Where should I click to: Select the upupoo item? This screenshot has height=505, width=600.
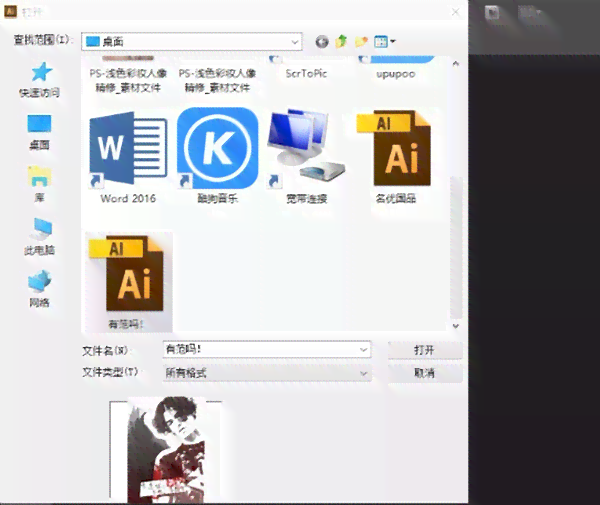coord(396,73)
